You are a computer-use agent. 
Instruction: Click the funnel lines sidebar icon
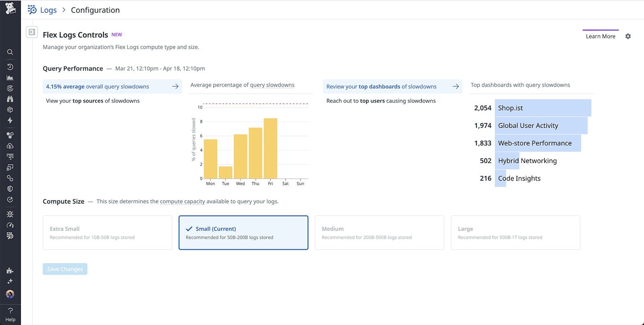tap(10, 156)
